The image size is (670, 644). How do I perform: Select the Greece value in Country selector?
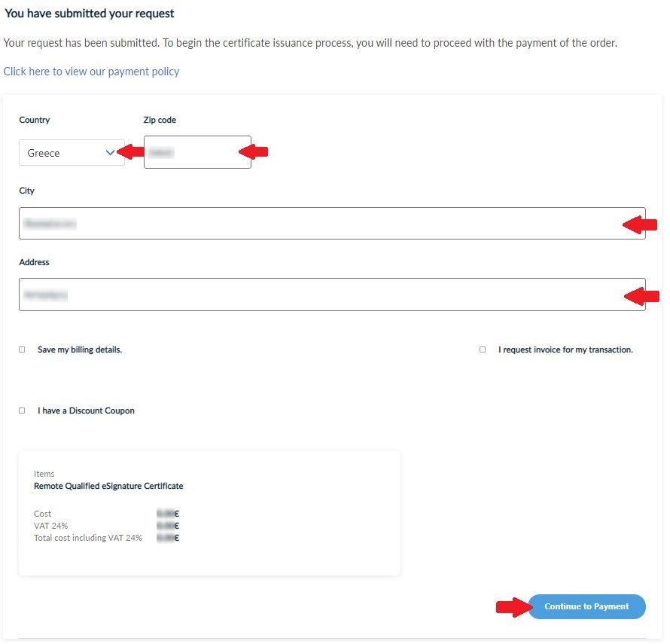pos(44,153)
